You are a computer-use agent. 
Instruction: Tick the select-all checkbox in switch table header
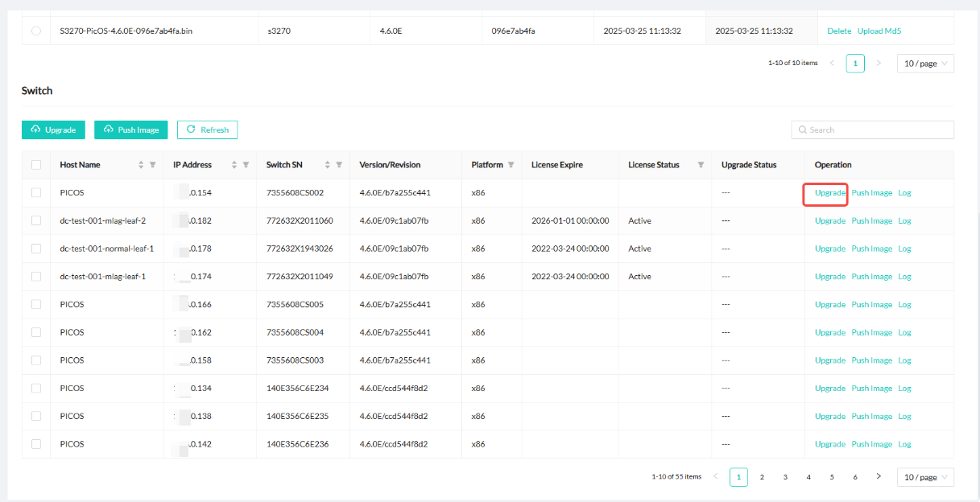(x=36, y=165)
